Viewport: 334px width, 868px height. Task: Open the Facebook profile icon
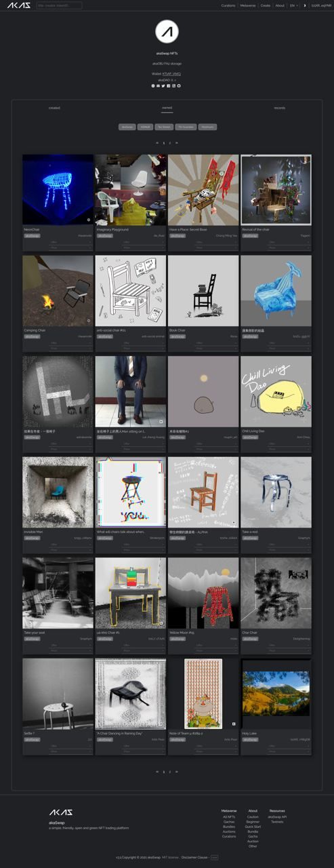169,85
